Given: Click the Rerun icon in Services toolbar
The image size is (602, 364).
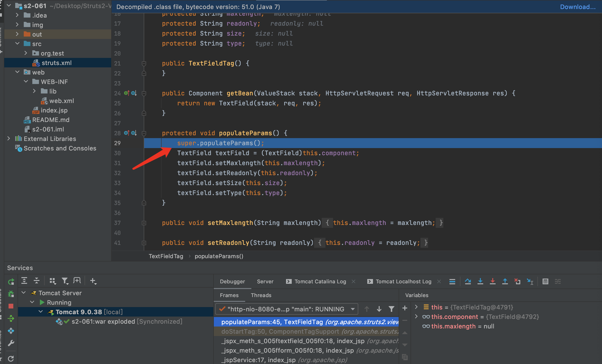Looking at the screenshot, I should 11,281.
